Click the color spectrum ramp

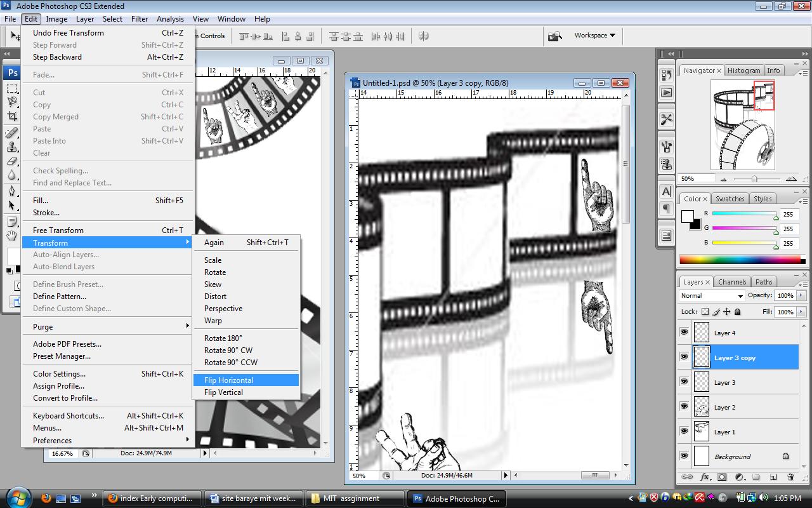pos(740,259)
